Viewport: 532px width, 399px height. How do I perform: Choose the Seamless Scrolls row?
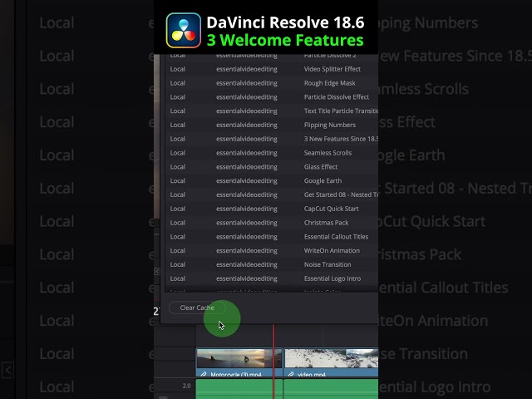pos(272,153)
